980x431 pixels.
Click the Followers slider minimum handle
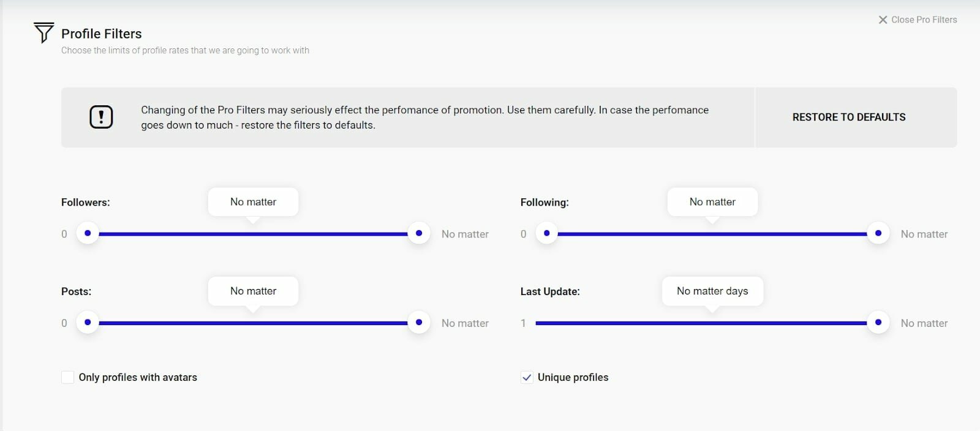point(88,233)
